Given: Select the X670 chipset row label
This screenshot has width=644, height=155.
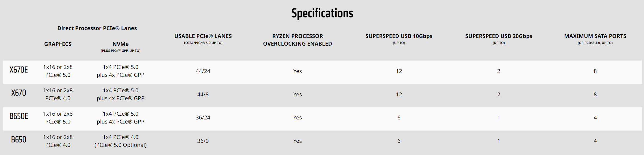Looking at the screenshot, I should coord(19,93).
